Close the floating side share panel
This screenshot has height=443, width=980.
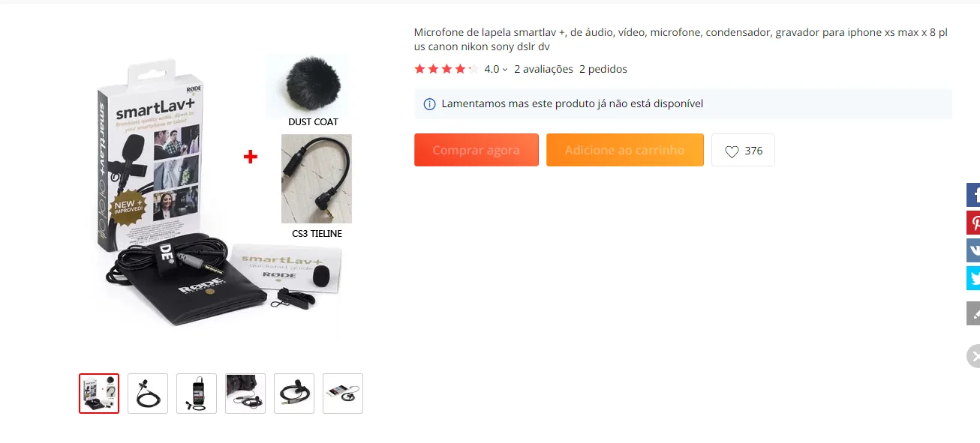click(x=973, y=355)
